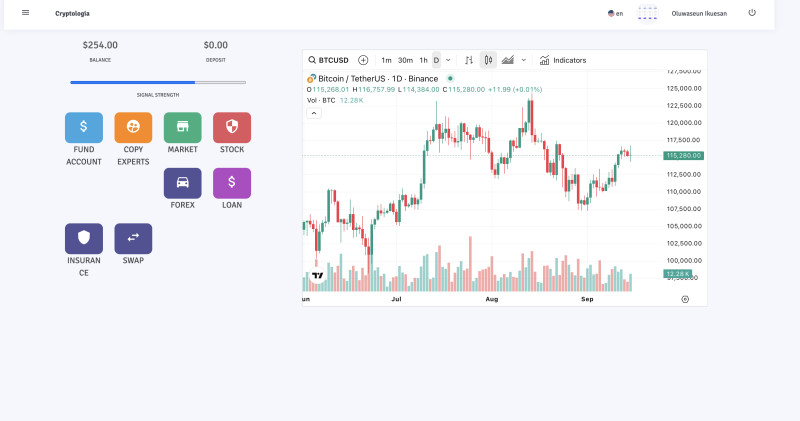Click the Fund Account dollar icon
Image resolution: width=800 pixels, height=421 pixels.
coord(84,127)
